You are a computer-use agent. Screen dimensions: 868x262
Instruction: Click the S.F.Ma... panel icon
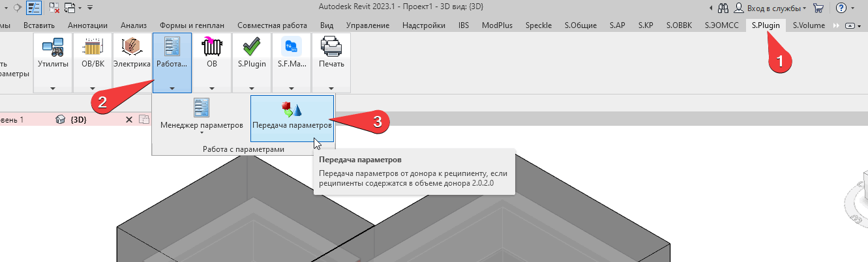point(292,48)
